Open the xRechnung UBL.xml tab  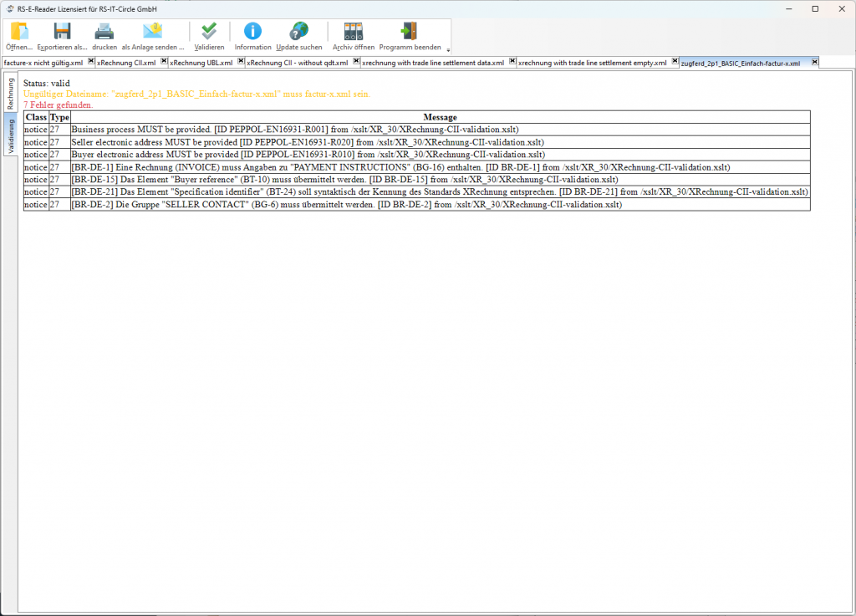click(201, 63)
